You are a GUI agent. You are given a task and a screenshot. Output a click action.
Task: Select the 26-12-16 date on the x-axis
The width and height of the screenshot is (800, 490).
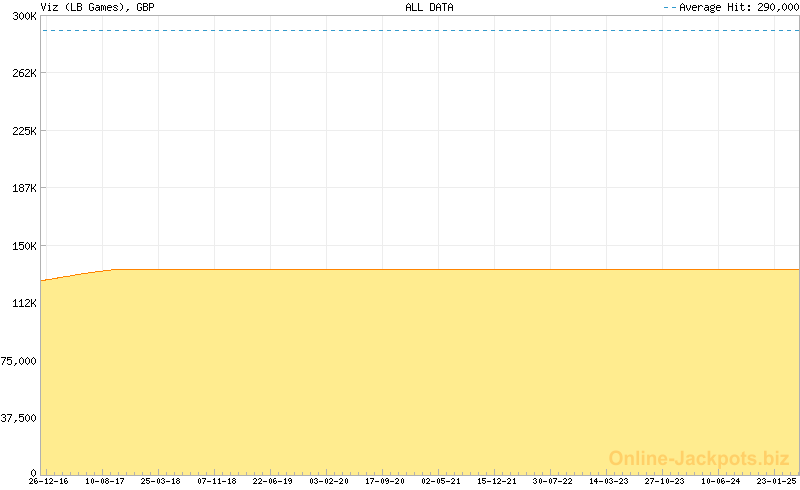[48, 481]
